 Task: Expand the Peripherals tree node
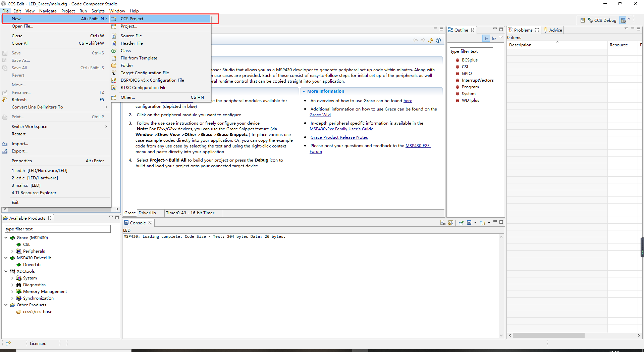(x=12, y=251)
